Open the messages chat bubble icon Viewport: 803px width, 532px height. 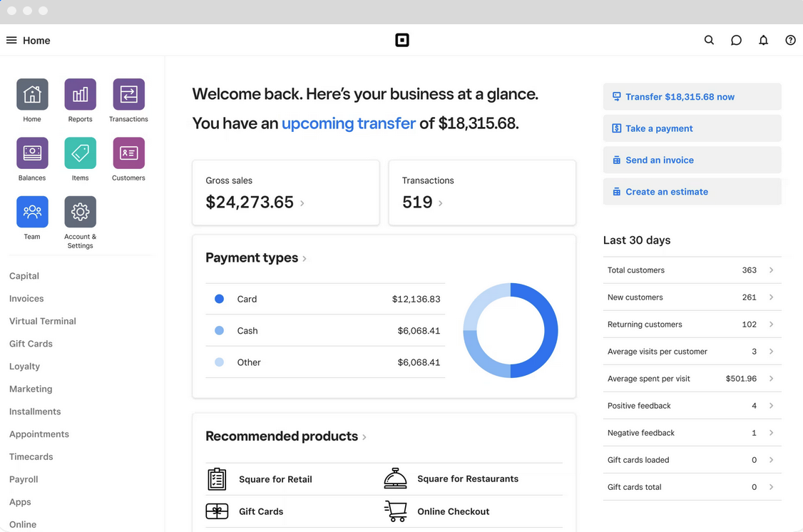click(x=736, y=41)
